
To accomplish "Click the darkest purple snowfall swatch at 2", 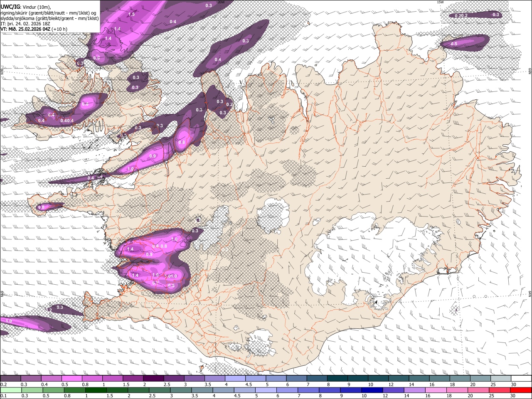I will (153, 378).
